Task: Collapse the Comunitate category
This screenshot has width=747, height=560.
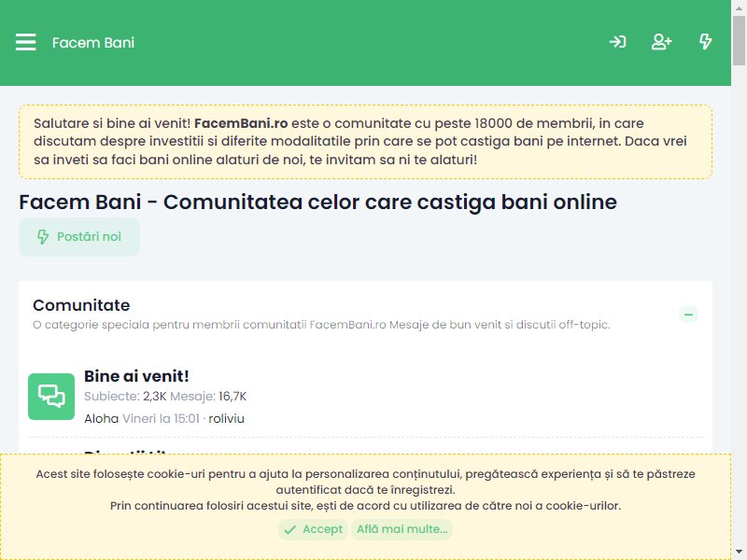Action: (x=688, y=315)
